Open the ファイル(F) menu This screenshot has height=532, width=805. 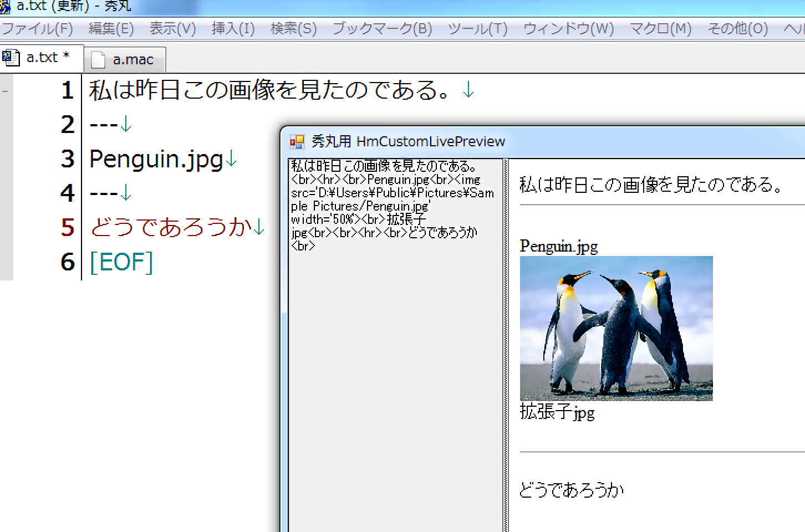pos(38,29)
